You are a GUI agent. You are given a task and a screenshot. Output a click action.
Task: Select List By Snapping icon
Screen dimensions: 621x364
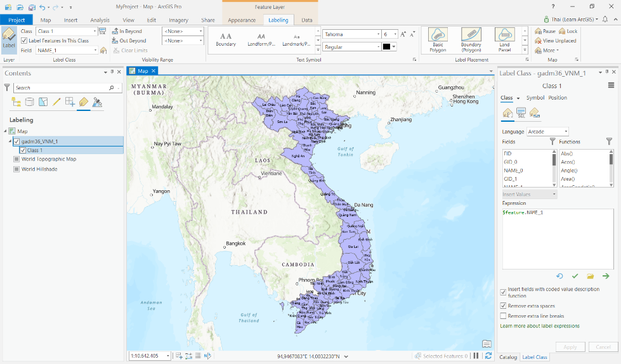pyautogui.click(x=70, y=102)
